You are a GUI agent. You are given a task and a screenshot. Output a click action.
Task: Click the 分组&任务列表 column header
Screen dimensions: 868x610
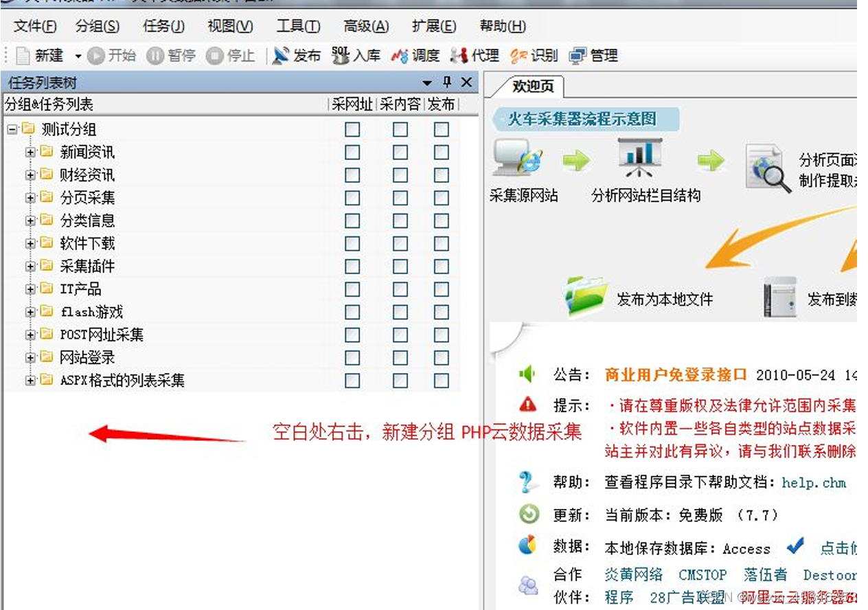coord(49,104)
